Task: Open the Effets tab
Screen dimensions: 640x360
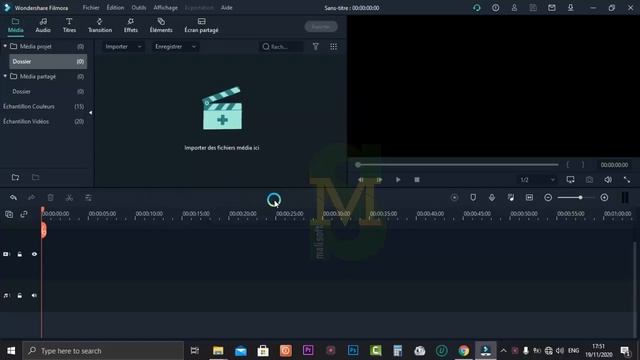Action: pyautogui.click(x=131, y=25)
